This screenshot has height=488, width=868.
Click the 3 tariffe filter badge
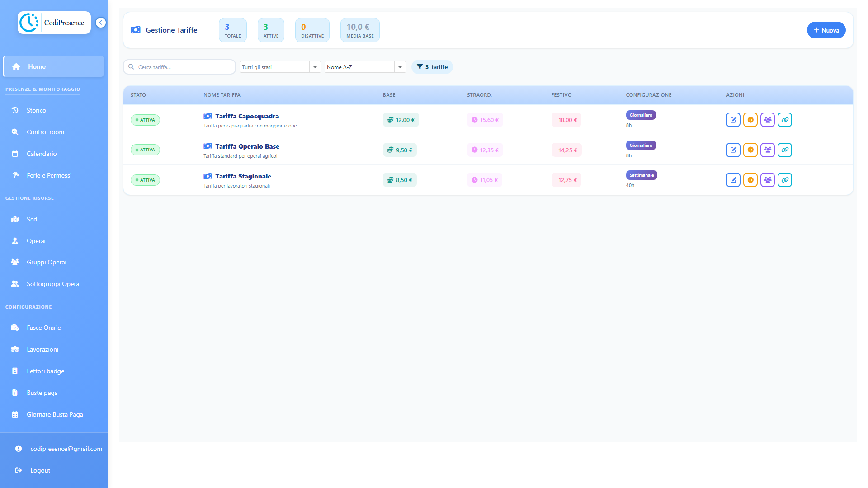point(432,67)
